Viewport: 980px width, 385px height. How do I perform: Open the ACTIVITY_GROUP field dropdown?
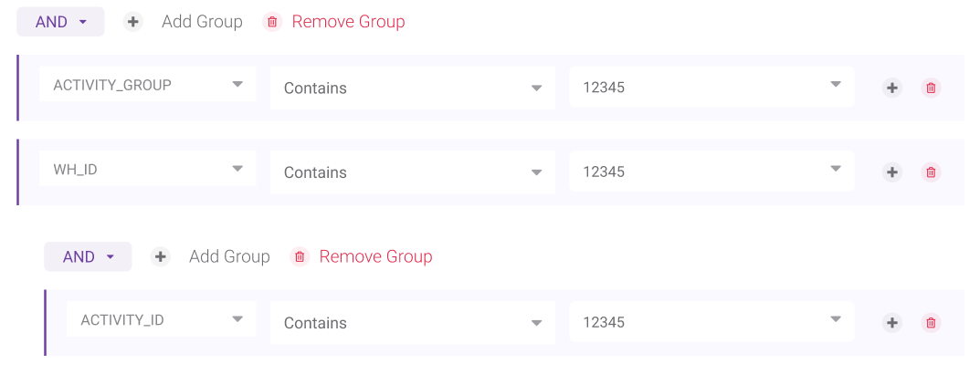click(x=147, y=85)
